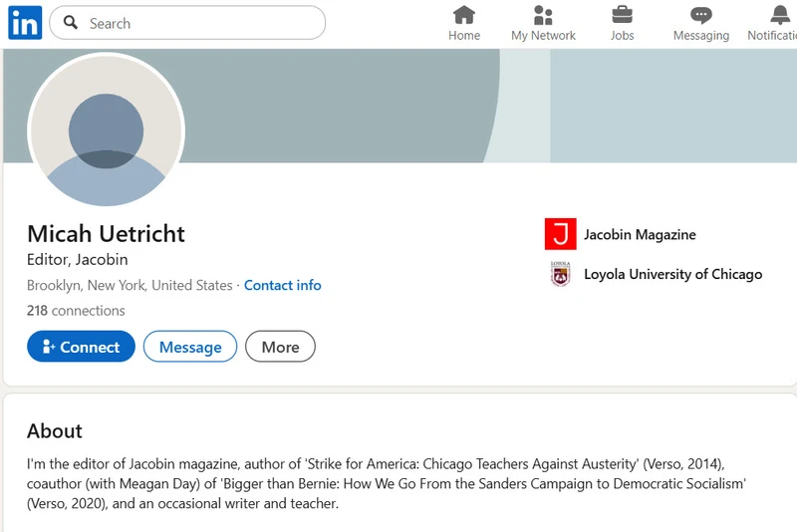Open Loyola University of Chicago link

pos(672,274)
